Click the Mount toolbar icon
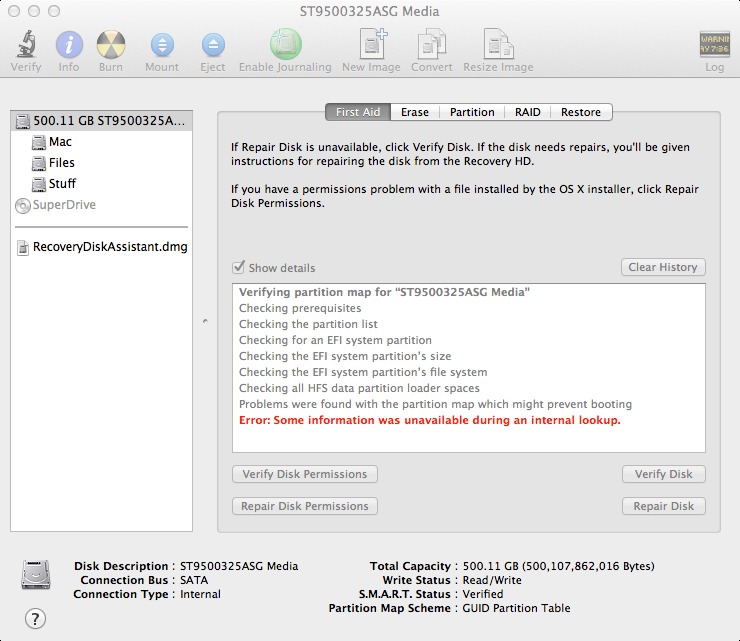Viewport: 740px width, 641px height. 162,45
